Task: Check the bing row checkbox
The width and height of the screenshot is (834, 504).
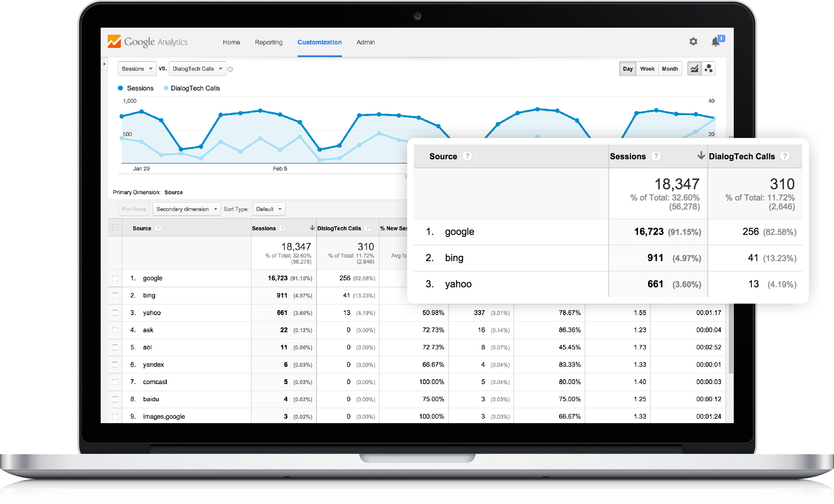Action: (x=115, y=295)
